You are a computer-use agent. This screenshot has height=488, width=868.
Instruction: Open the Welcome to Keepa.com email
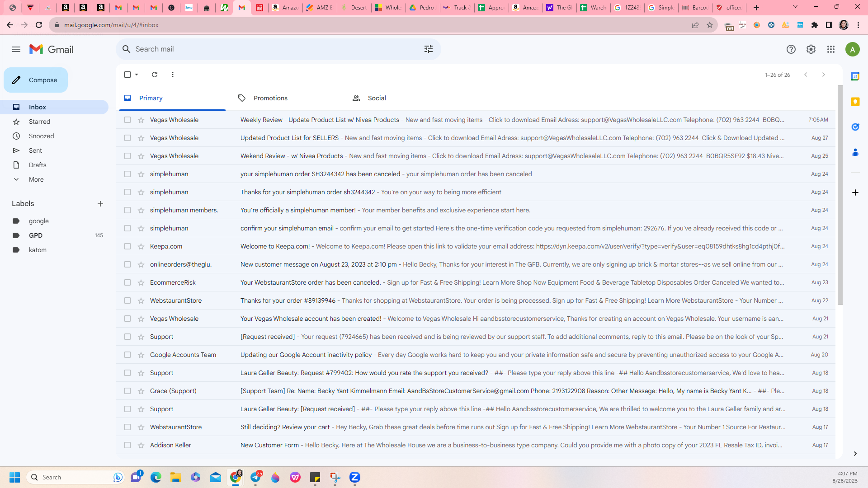click(476, 246)
